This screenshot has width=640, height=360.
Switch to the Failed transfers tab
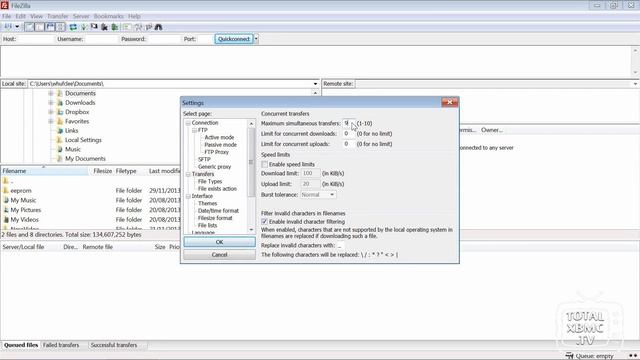(61, 345)
